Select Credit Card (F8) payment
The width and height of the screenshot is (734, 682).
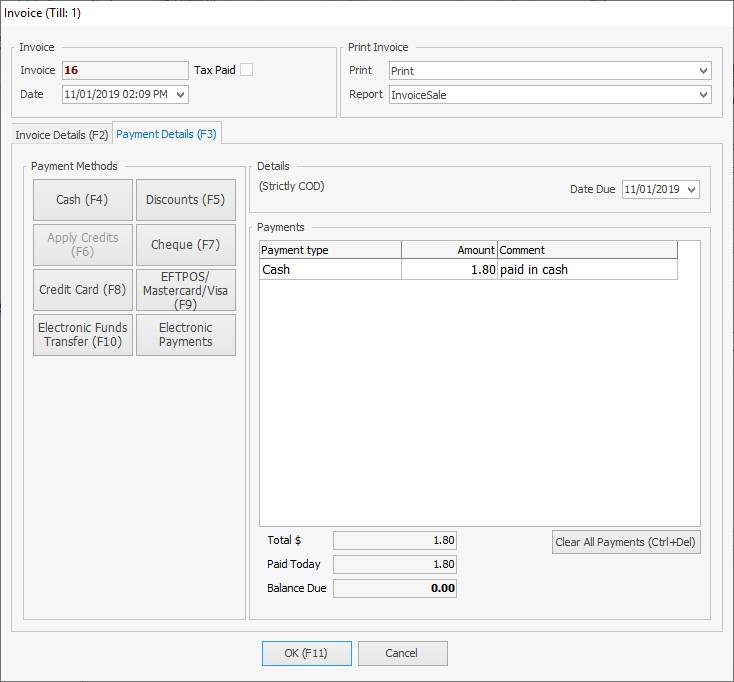coord(83,290)
